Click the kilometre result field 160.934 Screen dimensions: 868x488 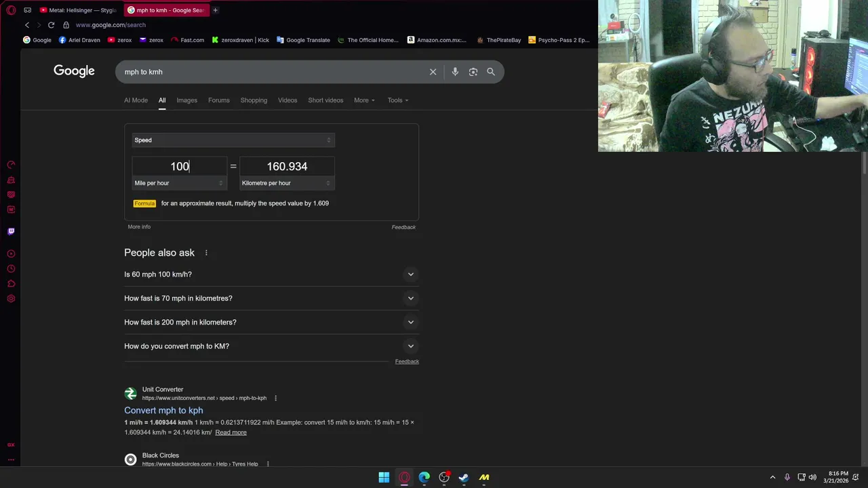tap(287, 167)
